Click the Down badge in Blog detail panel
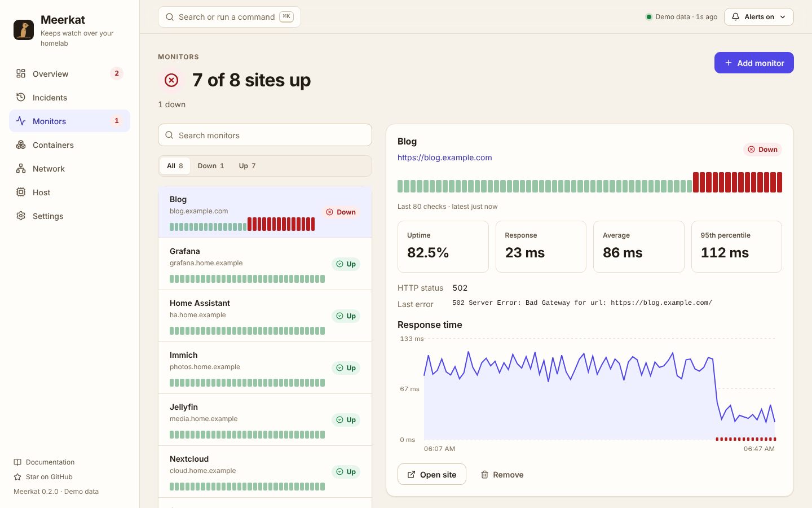 point(762,150)
